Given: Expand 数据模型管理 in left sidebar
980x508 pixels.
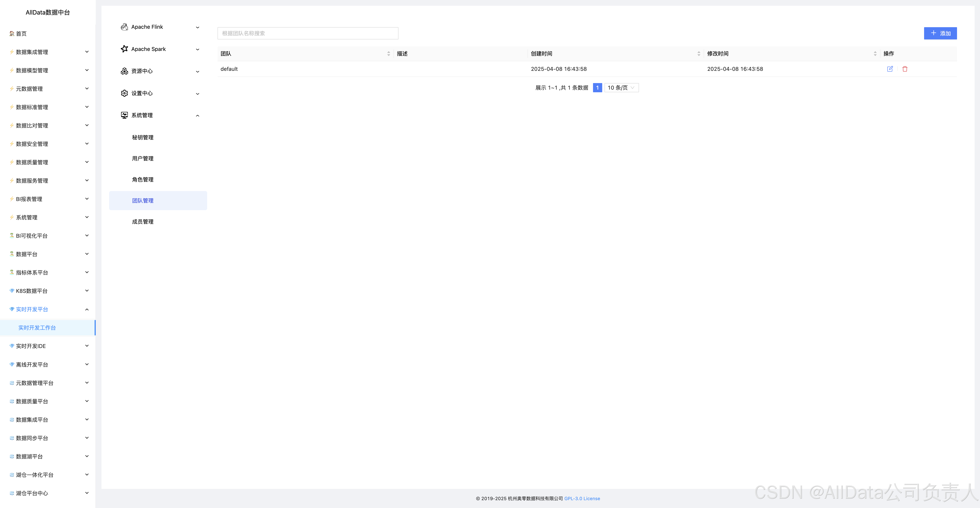Looking at the screenshot, I should coord(87,70).
